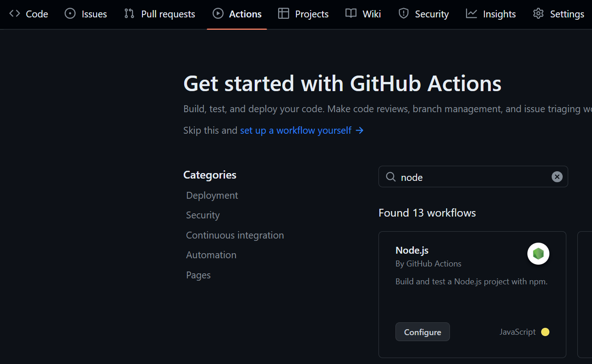Click the Pull requests branch icon

[129, 14]
